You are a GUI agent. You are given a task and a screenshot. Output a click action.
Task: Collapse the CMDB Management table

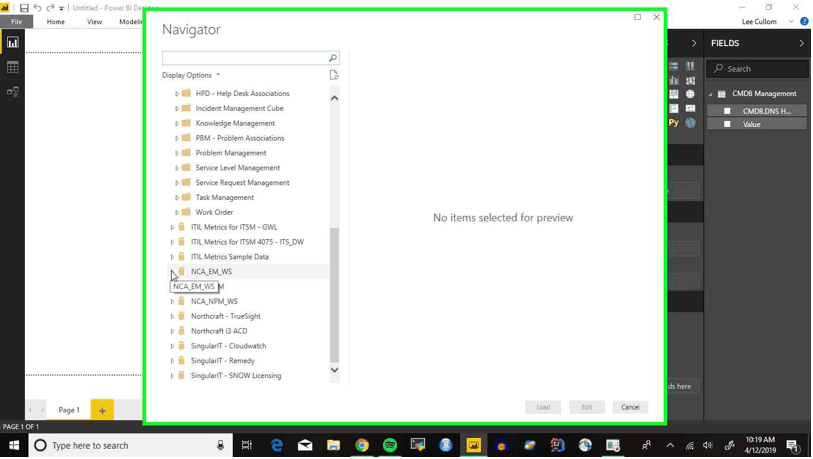(709, 94)
